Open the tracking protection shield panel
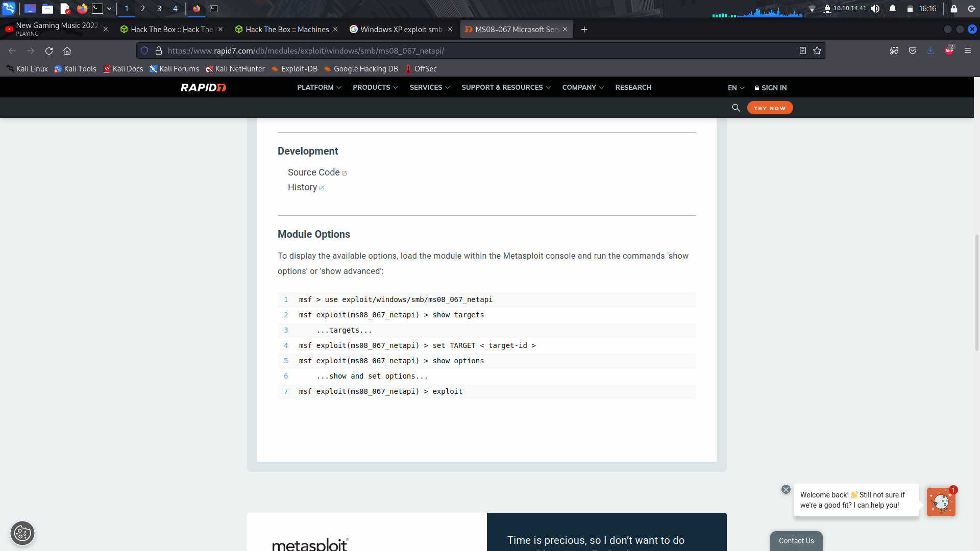 [145, 51]
